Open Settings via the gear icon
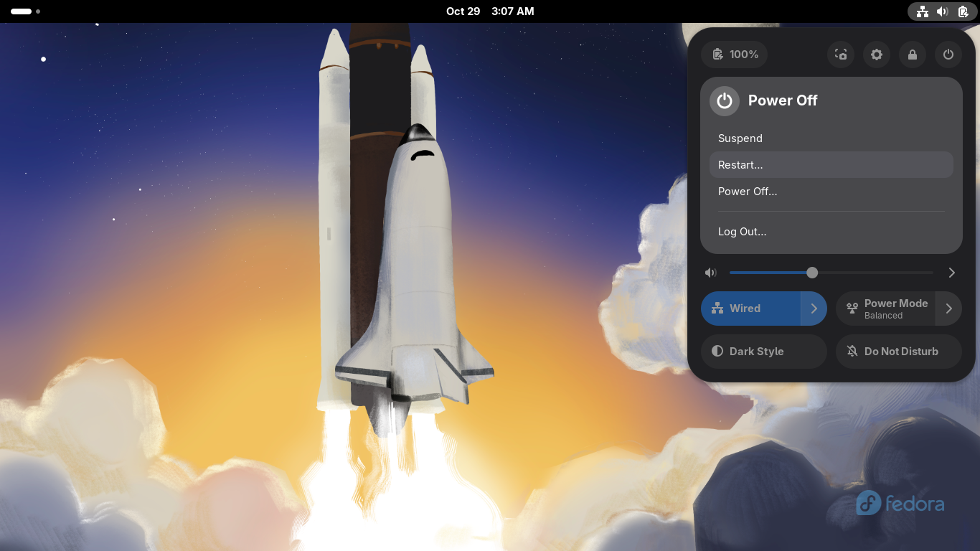 (x=877, y=55)
